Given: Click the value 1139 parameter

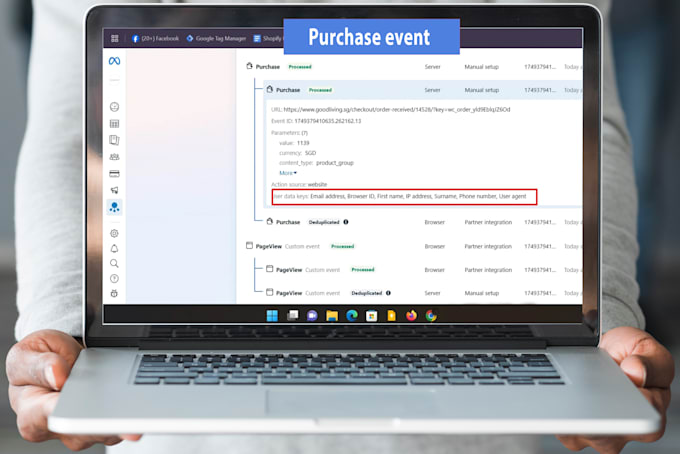Looking at the screenshot, I should coord(294,143).
